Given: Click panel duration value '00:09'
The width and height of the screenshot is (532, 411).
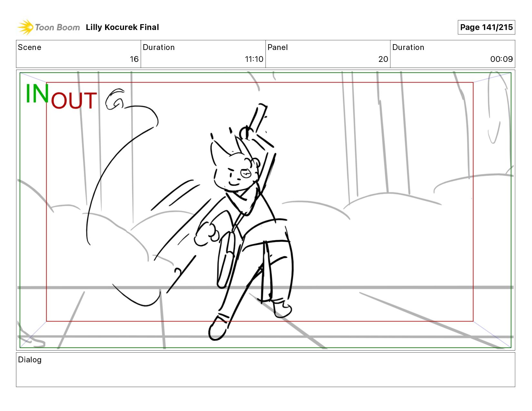Looking at the screenshot, I should [x=501, y=59].
